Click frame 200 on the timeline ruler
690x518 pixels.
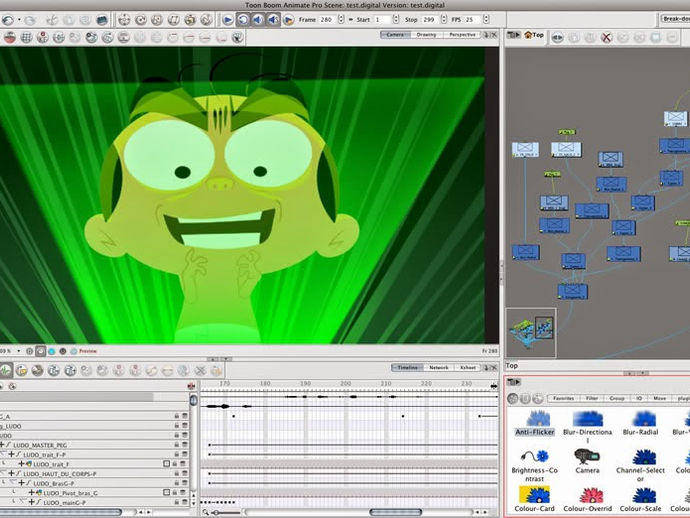(345, 384)
